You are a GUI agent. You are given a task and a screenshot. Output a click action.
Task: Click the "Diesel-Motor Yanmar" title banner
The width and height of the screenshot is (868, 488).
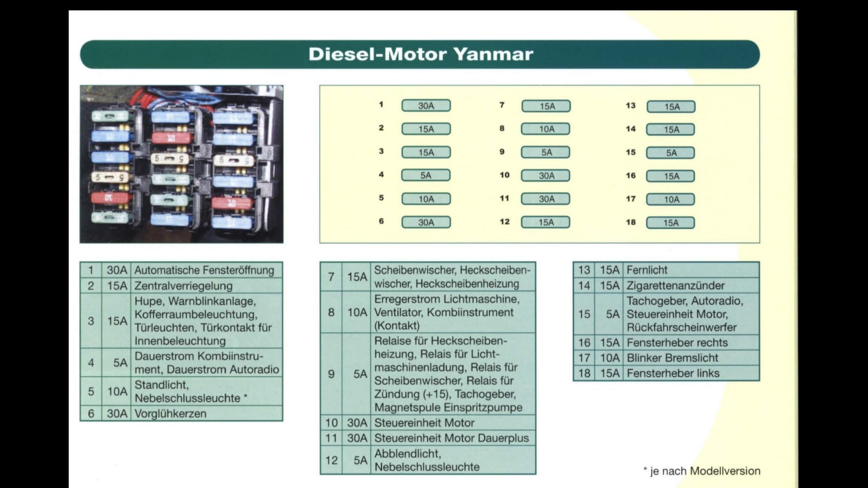click(420, 54)
